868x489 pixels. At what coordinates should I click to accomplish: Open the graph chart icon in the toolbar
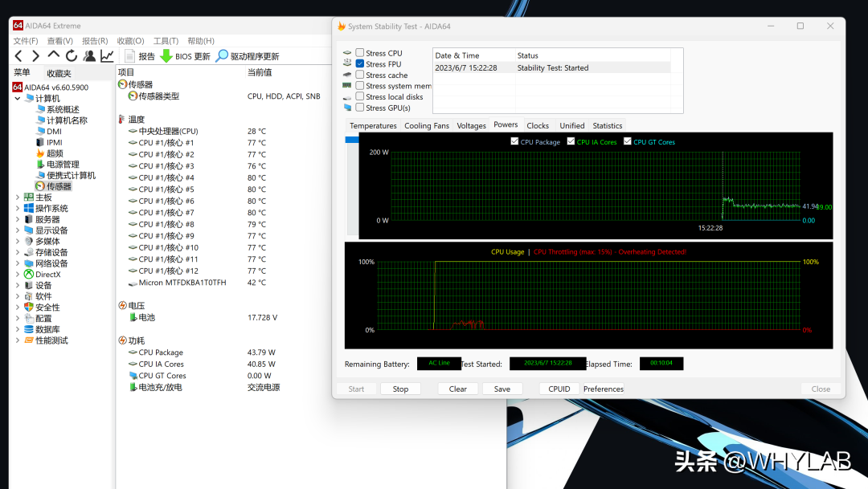coord(107,56)
